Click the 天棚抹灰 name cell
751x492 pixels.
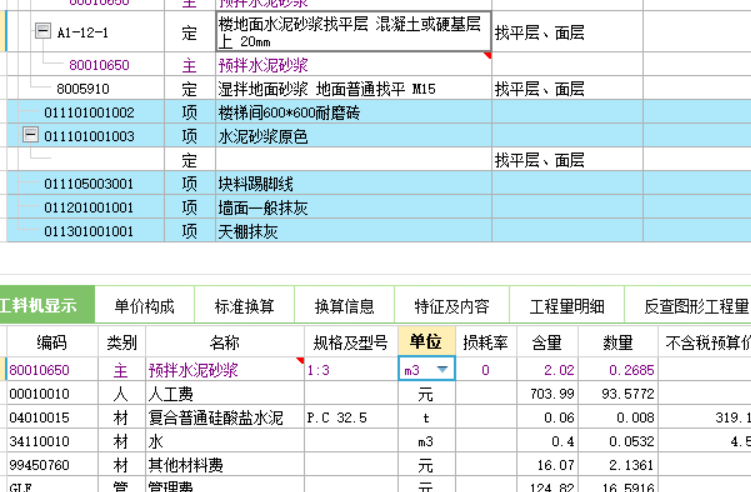pyautogui.click(x=353, y=231)
